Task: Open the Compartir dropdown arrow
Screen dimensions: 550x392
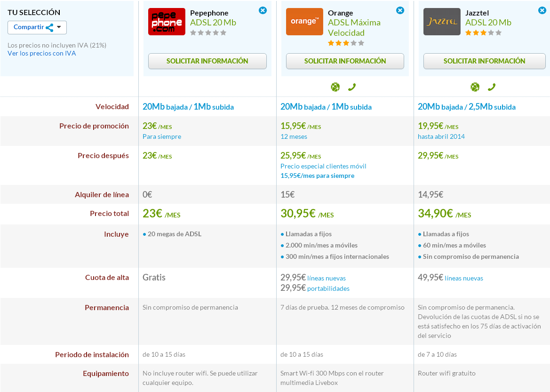Action: click(x=59, y=27)
